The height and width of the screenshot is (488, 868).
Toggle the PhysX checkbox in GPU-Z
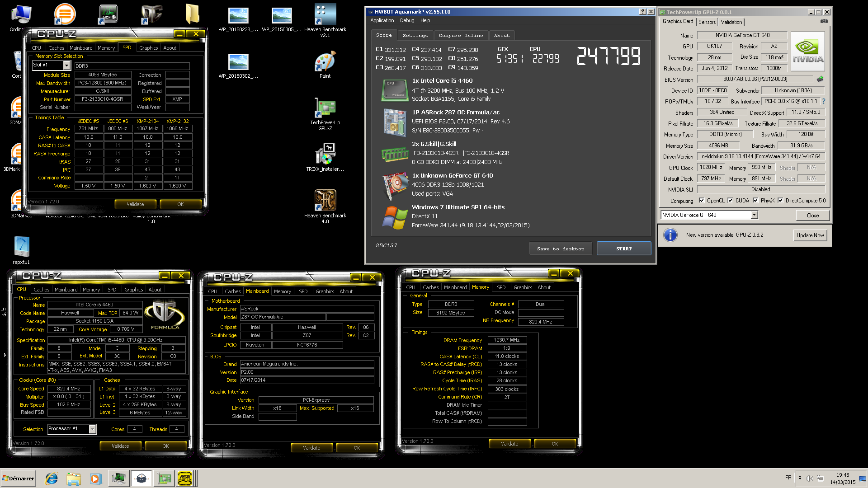tap(755, 201)
